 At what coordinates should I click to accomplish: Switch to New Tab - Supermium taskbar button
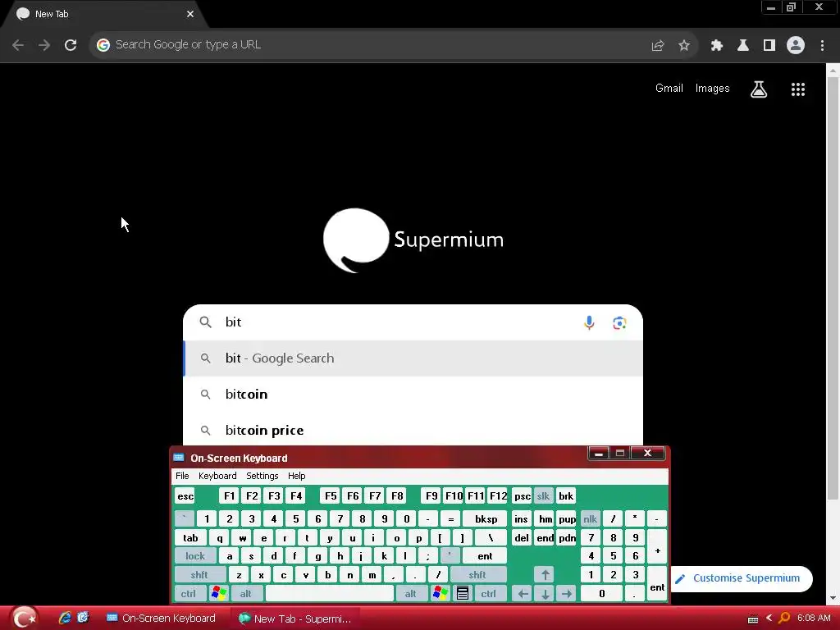pyautogui.click(x=294, y=619)
